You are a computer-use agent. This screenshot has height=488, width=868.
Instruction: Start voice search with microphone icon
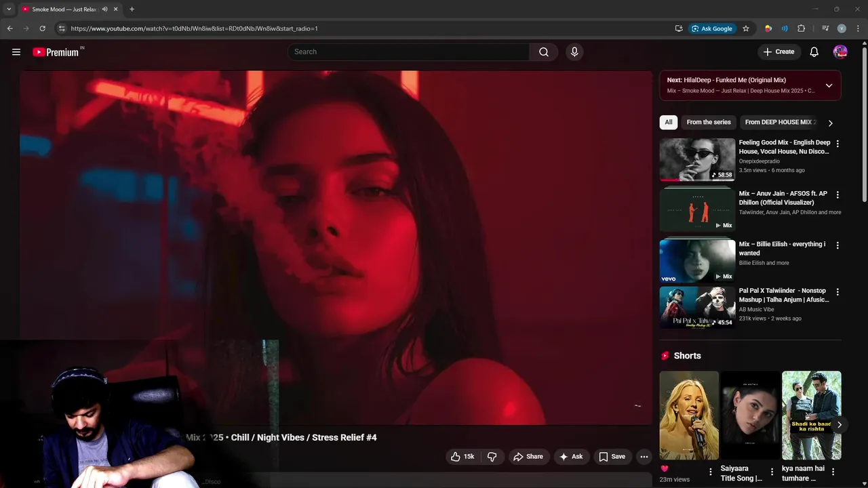point(574,52)
